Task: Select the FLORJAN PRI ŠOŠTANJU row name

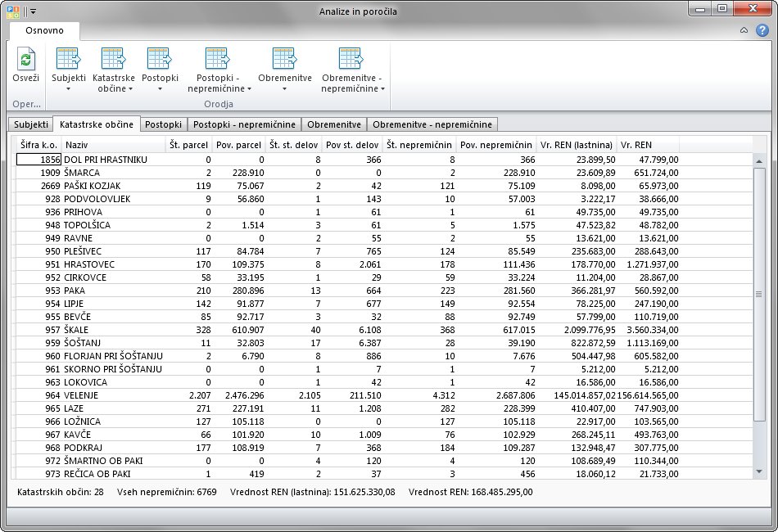Action: pyautogui.click(x=114, y=356)
